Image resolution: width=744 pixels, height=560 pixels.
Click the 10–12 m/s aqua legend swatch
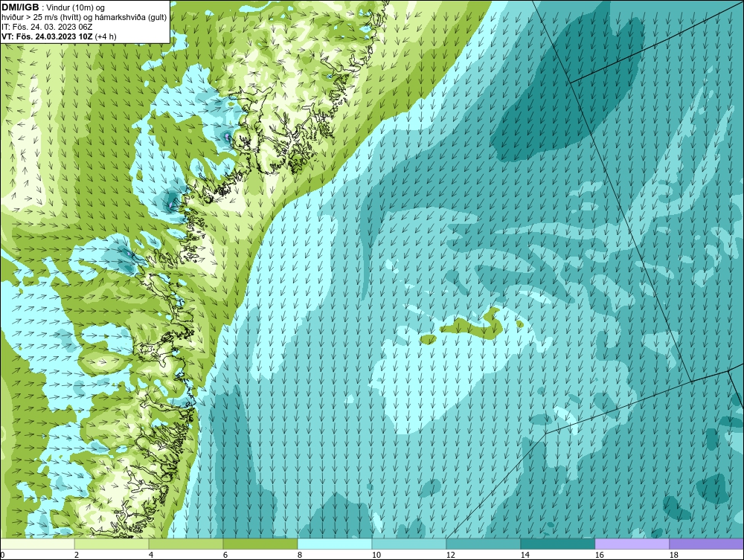click(409, 544)
